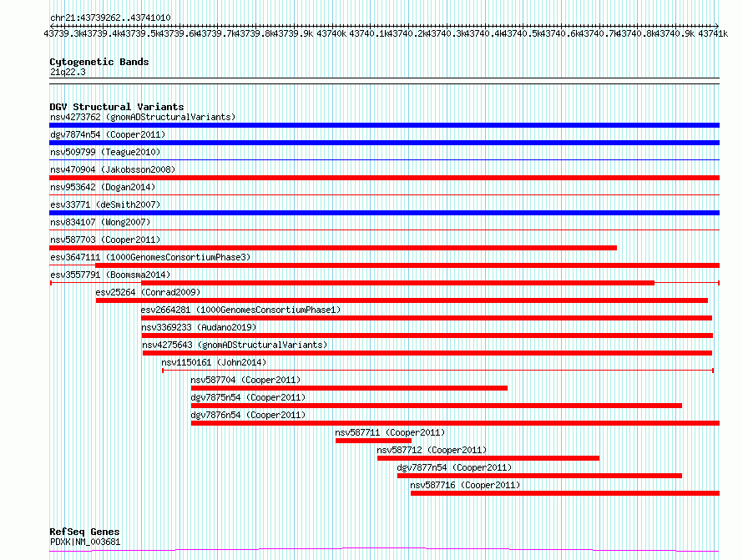The image size is (743, 560).
Task: Click dgv7877n54 (Cooper2011) label
Action: [454, 467]
